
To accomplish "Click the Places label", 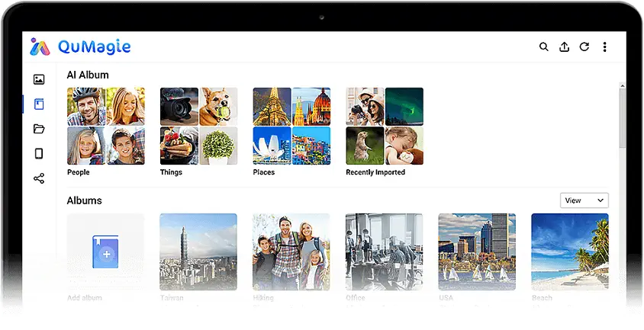I will click(x=264, y=172).
